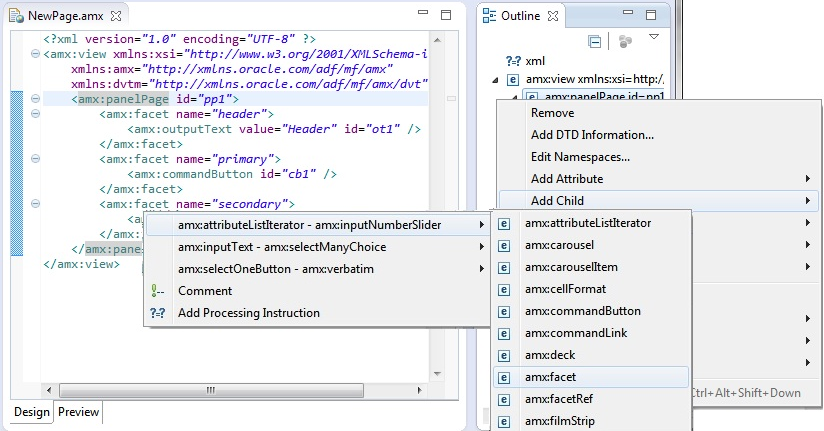Click the closing amx:view tag
Viewport: 824px width, 431px height.
[81, 264]
